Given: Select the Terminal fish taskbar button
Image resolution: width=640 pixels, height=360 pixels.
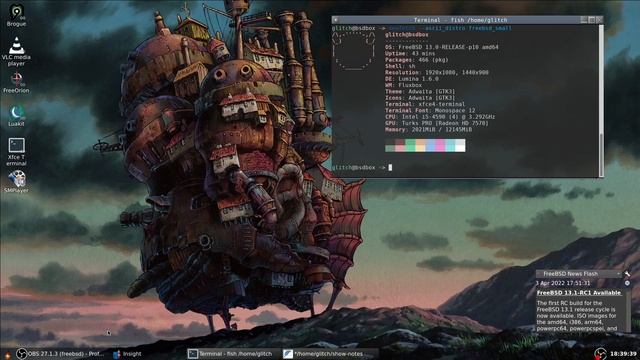Looking at the screenshot, I should 231,354.
